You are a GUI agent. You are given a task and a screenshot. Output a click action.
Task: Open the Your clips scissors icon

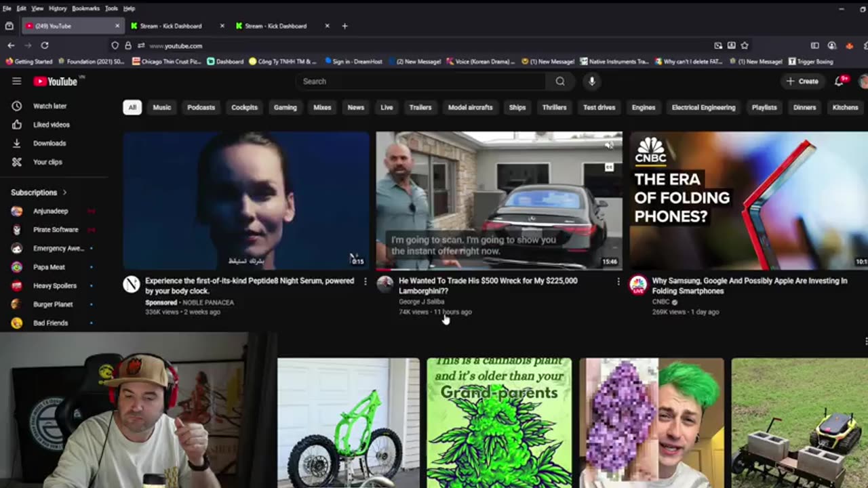pos(17,162)
